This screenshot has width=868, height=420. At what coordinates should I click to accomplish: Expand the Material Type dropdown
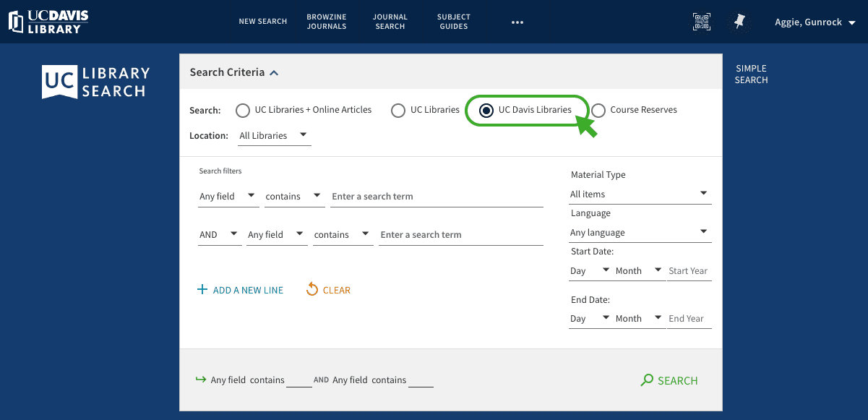pos(639,194)
